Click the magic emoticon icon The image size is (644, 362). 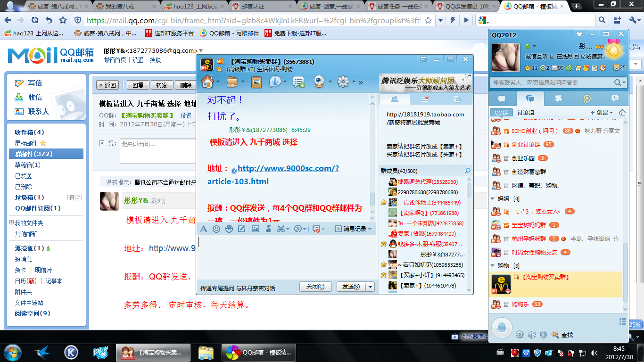229,229
